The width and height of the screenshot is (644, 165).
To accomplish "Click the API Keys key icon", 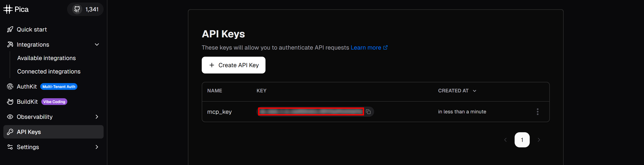I will pos(10,132).
